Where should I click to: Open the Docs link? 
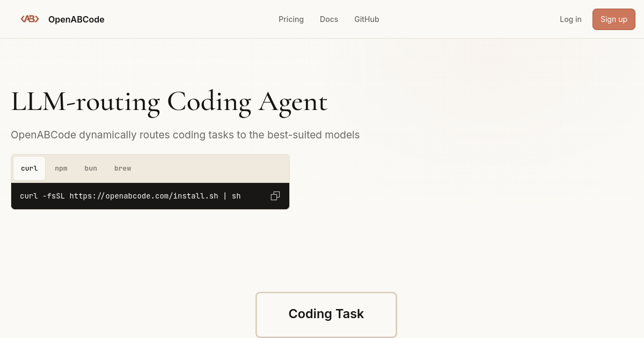329,19
